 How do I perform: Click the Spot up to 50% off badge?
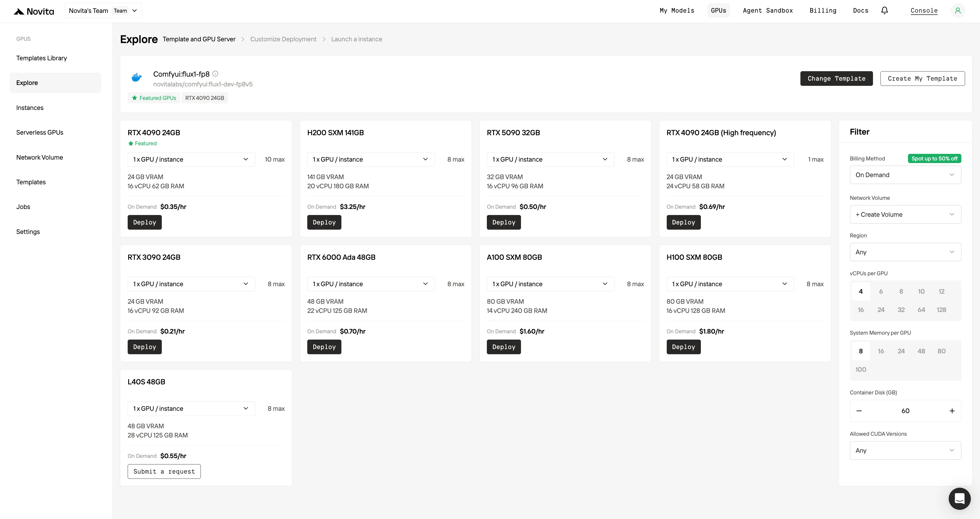(934, 158)
